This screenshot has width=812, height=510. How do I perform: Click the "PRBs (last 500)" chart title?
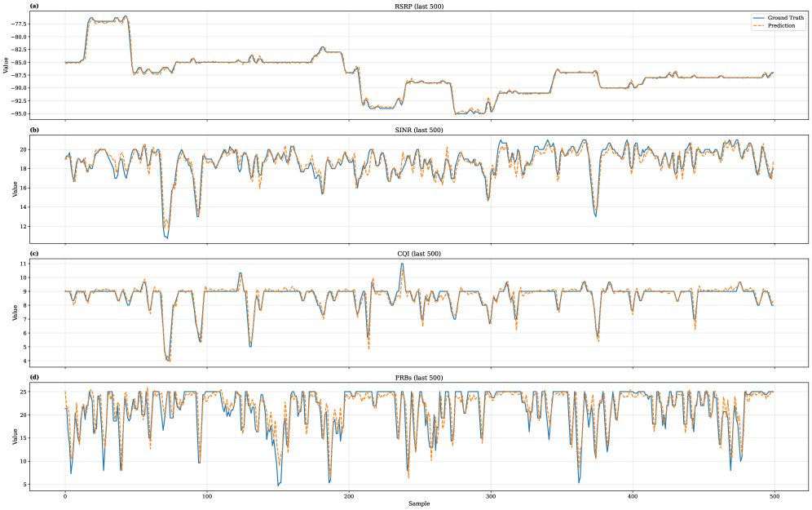419,378
